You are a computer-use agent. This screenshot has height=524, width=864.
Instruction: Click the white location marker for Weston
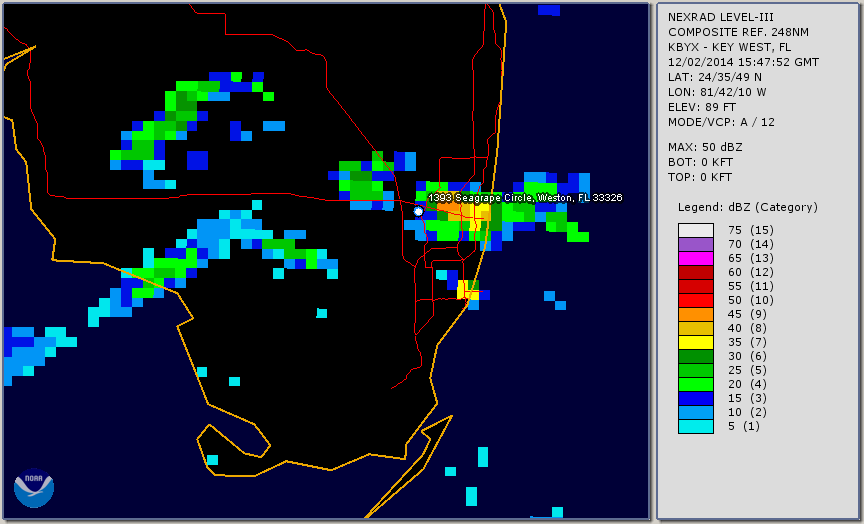[418, 211]
